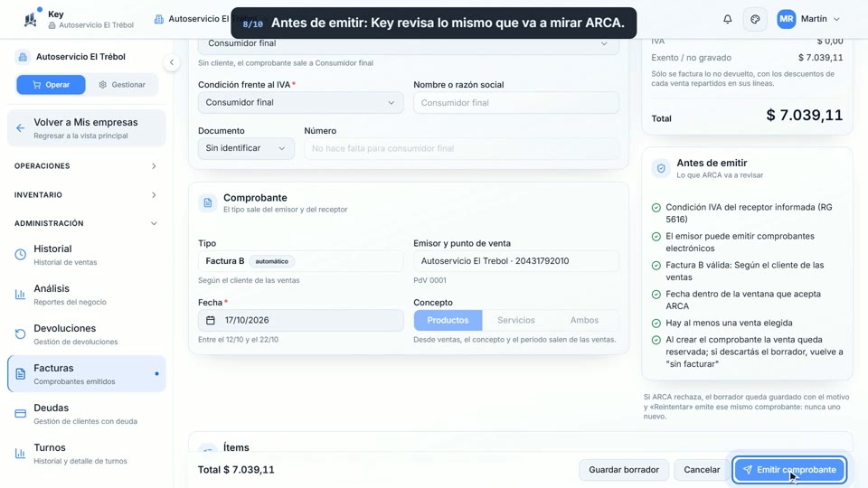Open Condición frente al IVA dropdown

tap(300, 102)
